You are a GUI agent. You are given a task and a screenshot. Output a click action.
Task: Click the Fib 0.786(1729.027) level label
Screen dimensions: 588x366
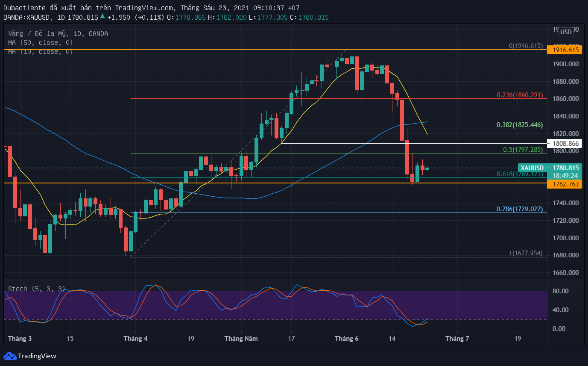tap(520, 209)
